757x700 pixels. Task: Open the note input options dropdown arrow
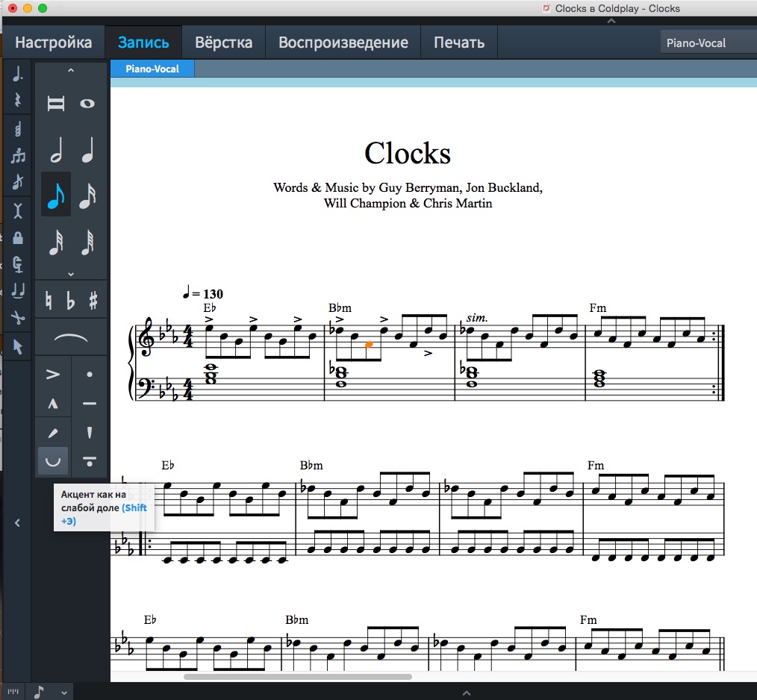(64, 693)
